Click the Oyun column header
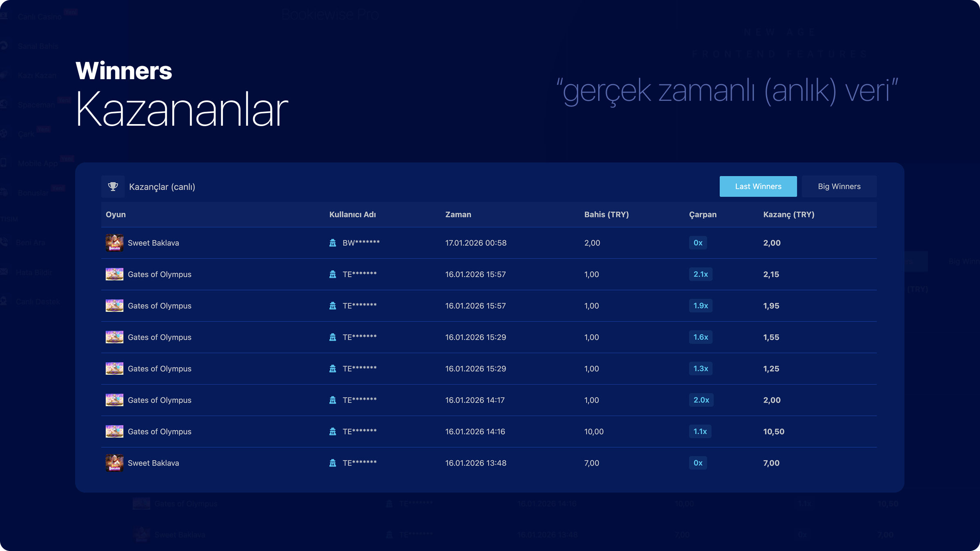The image size is (980, 551). [116, 215]
